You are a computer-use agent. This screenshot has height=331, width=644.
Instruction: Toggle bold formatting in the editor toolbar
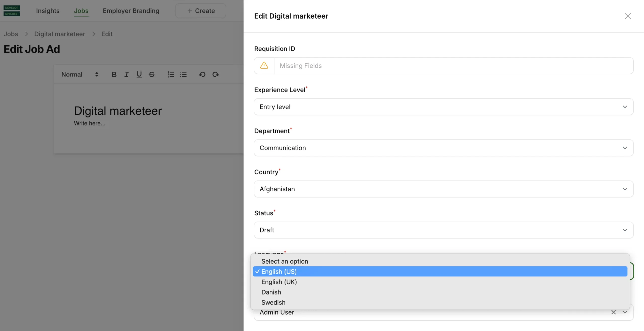coord(114,74)
